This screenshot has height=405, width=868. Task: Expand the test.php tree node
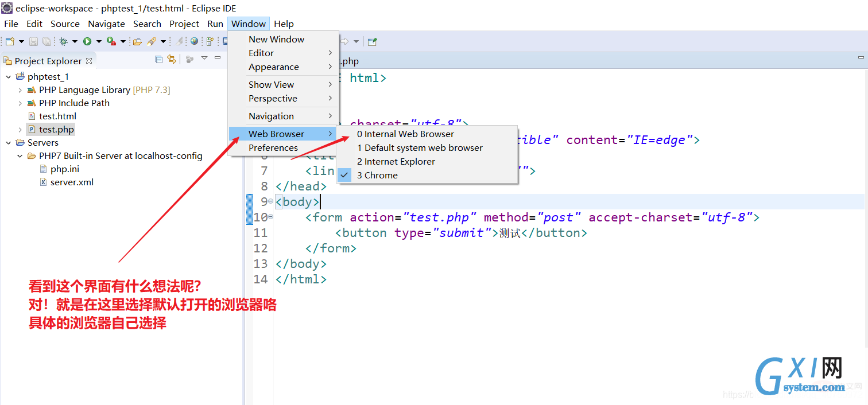pos(20,130)
